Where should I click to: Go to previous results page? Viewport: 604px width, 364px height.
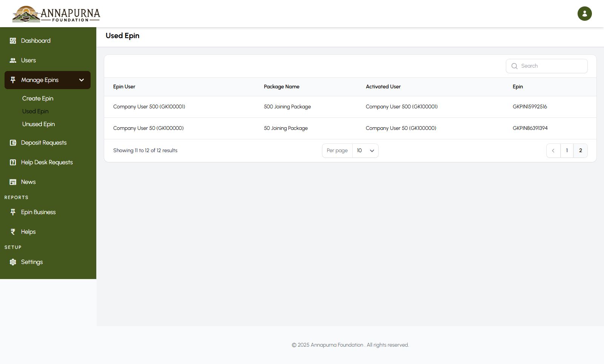(x=553, y=151)
